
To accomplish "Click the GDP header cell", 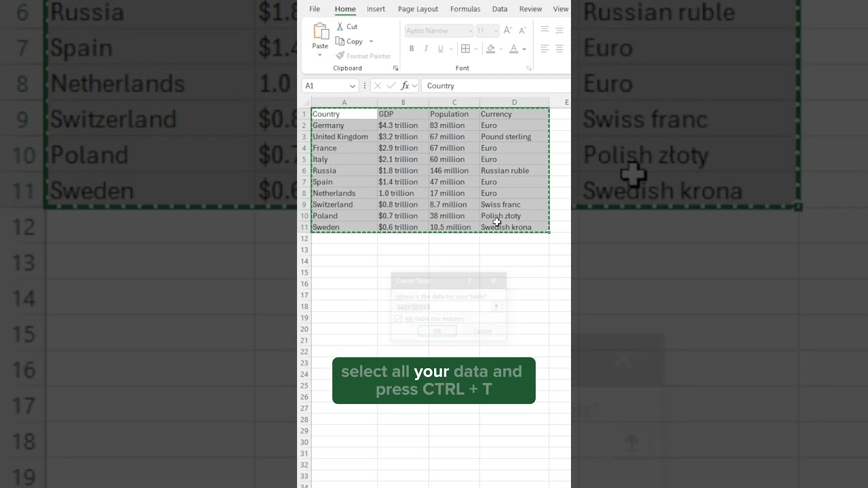I will pos(403,114).
